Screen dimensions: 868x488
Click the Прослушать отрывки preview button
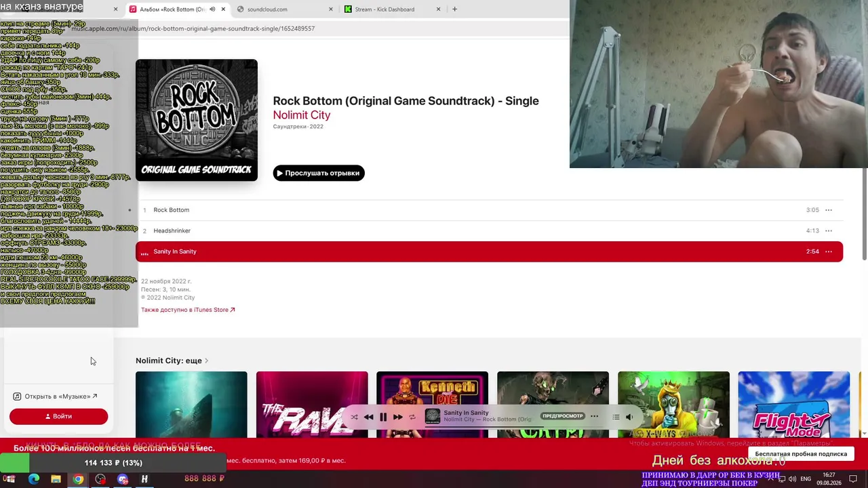coord(319,173)
